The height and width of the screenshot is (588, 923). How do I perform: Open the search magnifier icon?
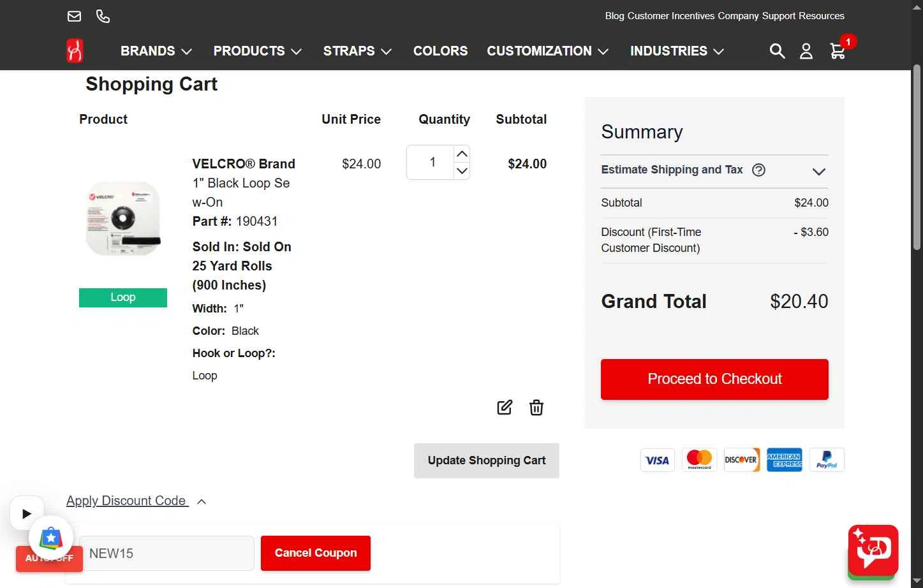(x=777, y=51)
